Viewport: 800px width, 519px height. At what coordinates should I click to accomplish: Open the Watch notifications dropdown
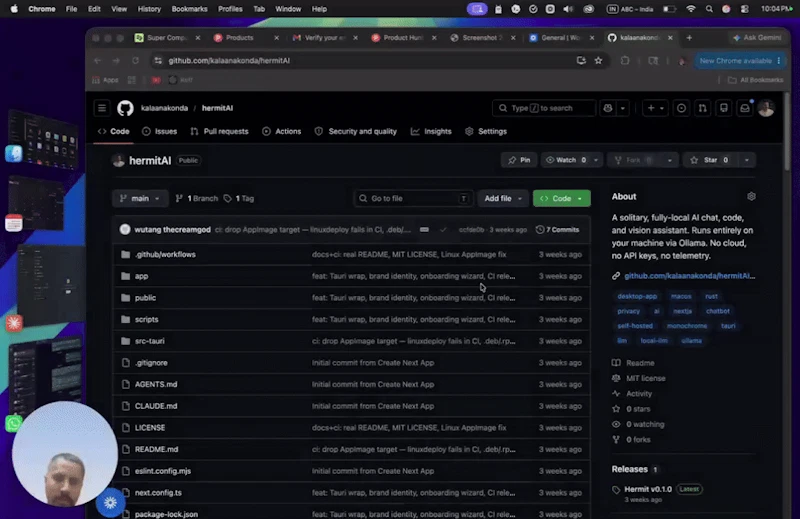tap(571, 160)
